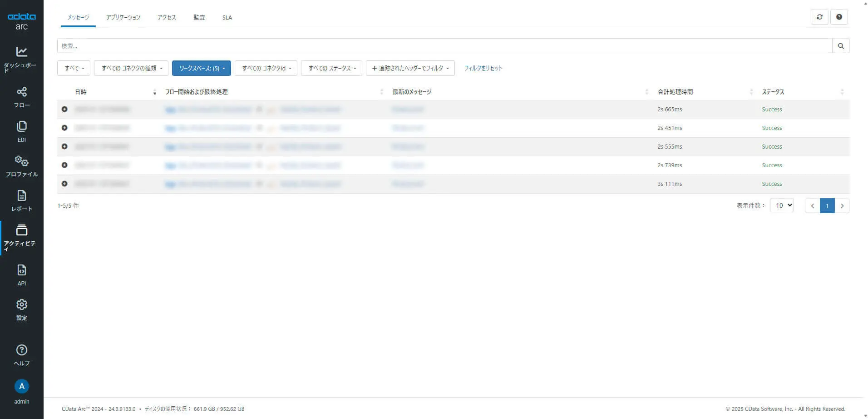Open the すべてのコネクタId dropdown
868x419 pixels.
click(x=266, y=68)
